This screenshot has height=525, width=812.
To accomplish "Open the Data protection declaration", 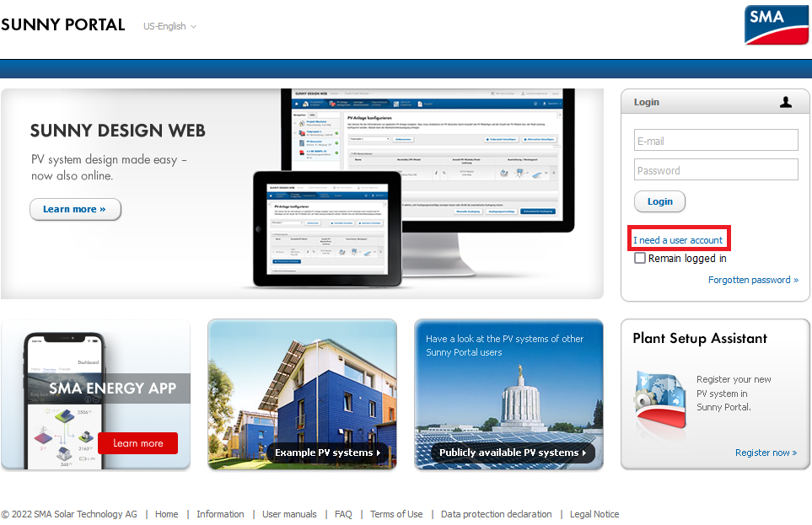I will pos(496,514).
